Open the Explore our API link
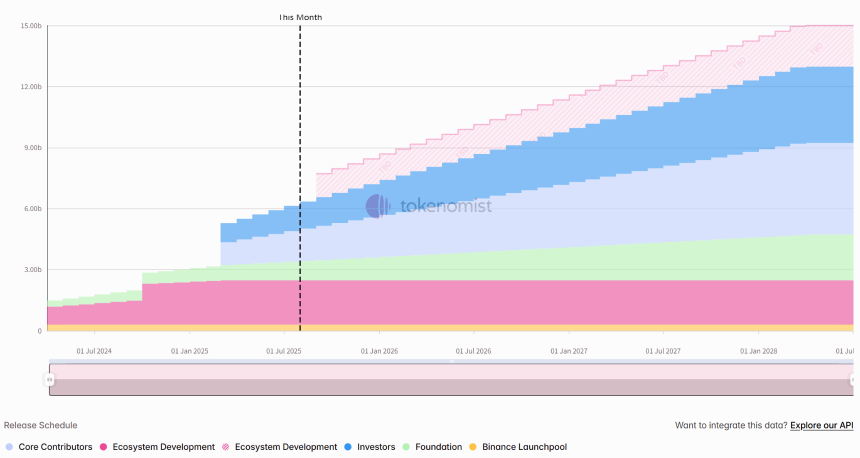Image resolution: width=860 pixels, height=458 pixels. (821, 426)
